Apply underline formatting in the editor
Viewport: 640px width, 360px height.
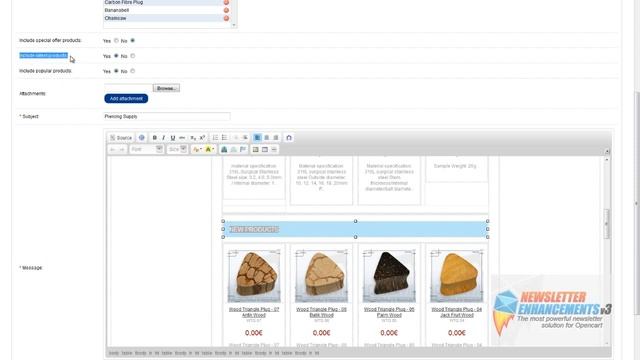(173, 138)
